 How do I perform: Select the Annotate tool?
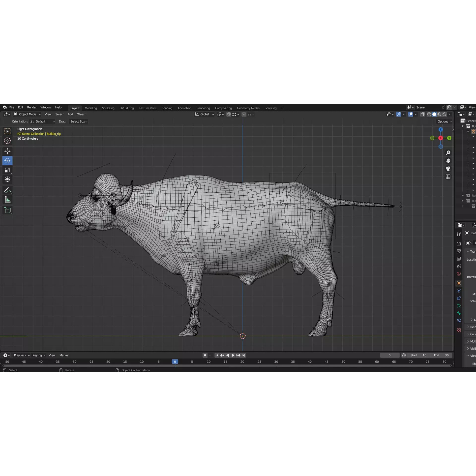7,190
